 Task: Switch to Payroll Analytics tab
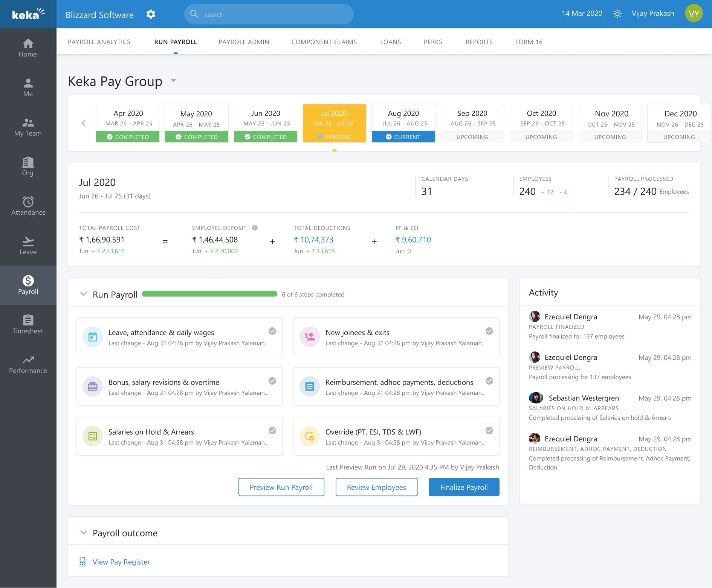click(99, 42)
